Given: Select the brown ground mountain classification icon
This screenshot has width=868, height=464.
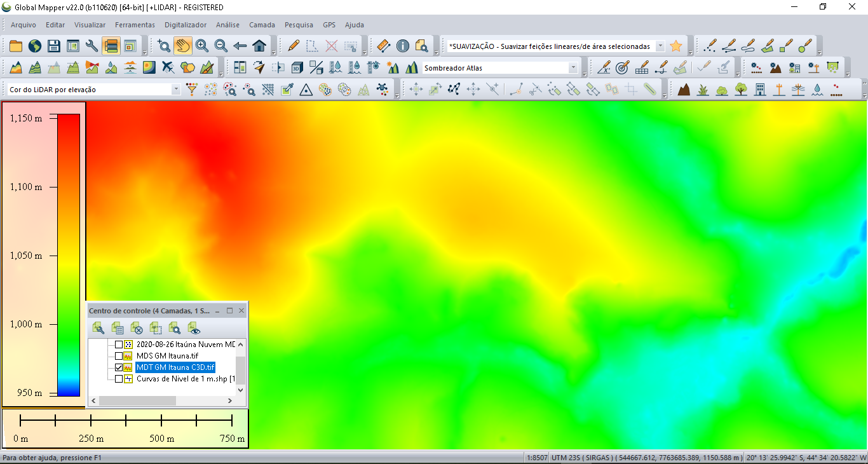Looking at the screenshot, I should click(684, 90).
